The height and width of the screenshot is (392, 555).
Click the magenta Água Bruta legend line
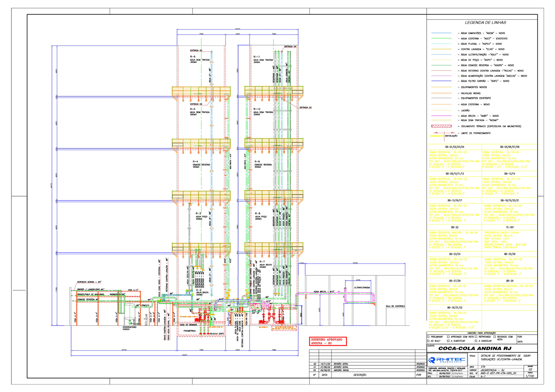pos(442,116)
